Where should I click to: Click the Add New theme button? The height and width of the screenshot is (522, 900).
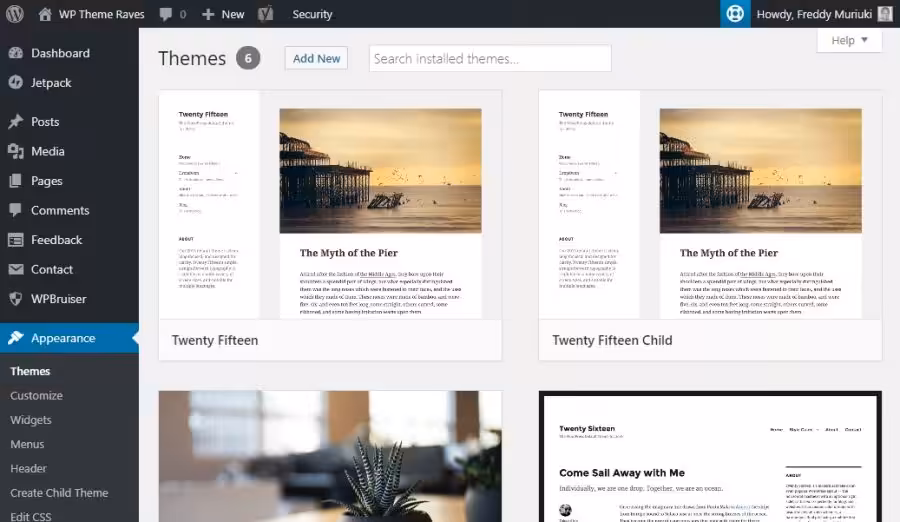[316, 58]
